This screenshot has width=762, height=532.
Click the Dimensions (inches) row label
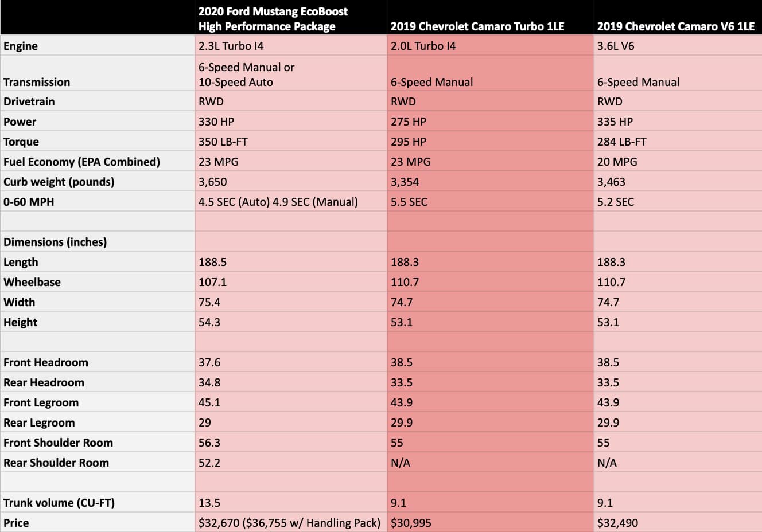[x=98, y=242]
